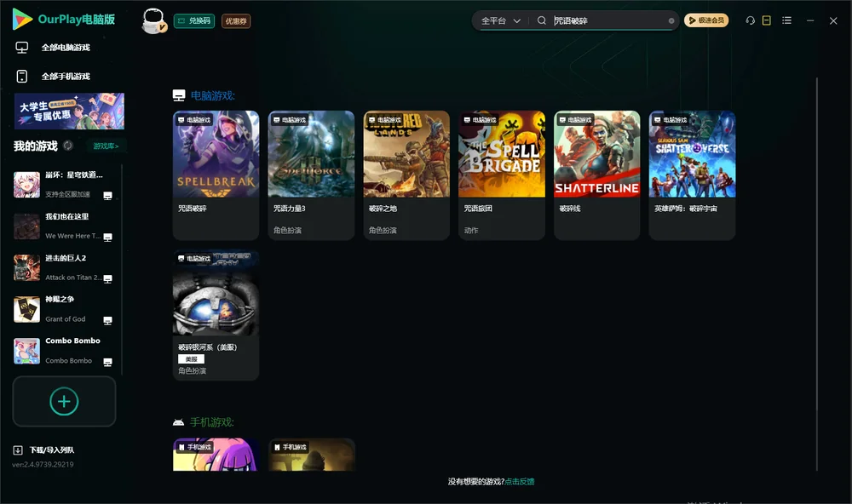Open the 下载/导入列队 download queue
Screen dimensions: 852x504
(x=43, y=450)
